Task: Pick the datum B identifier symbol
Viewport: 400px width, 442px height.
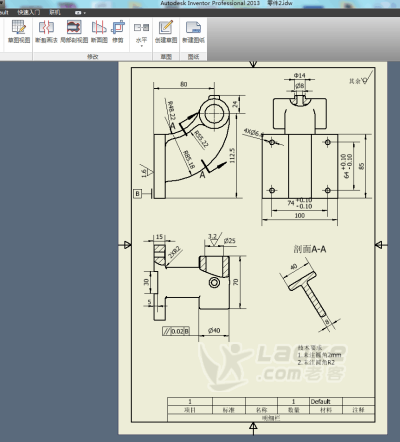Action: 137,194
